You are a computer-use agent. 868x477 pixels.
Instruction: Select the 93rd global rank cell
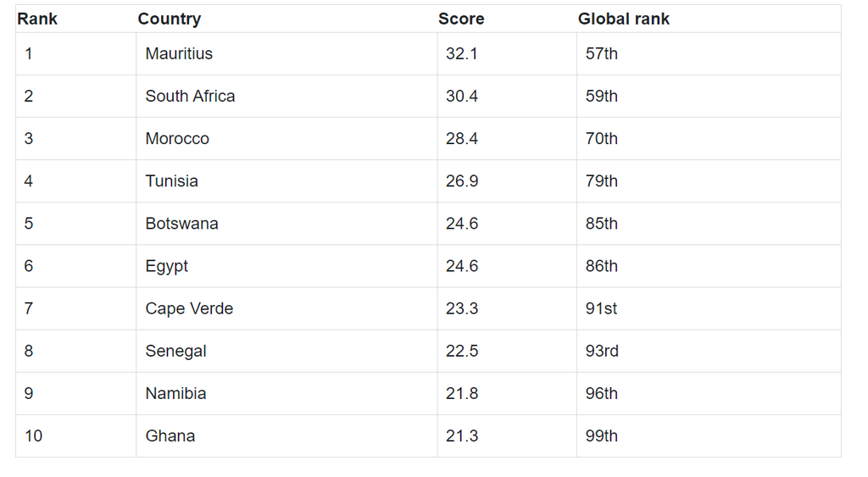(x=709, y=351)
